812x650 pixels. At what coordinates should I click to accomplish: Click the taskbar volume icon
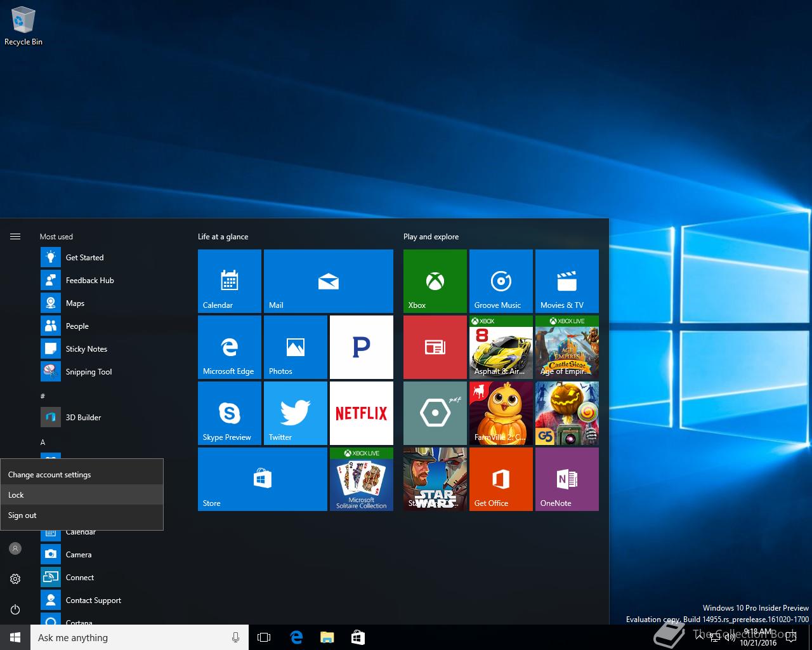[x=730, y=637]
